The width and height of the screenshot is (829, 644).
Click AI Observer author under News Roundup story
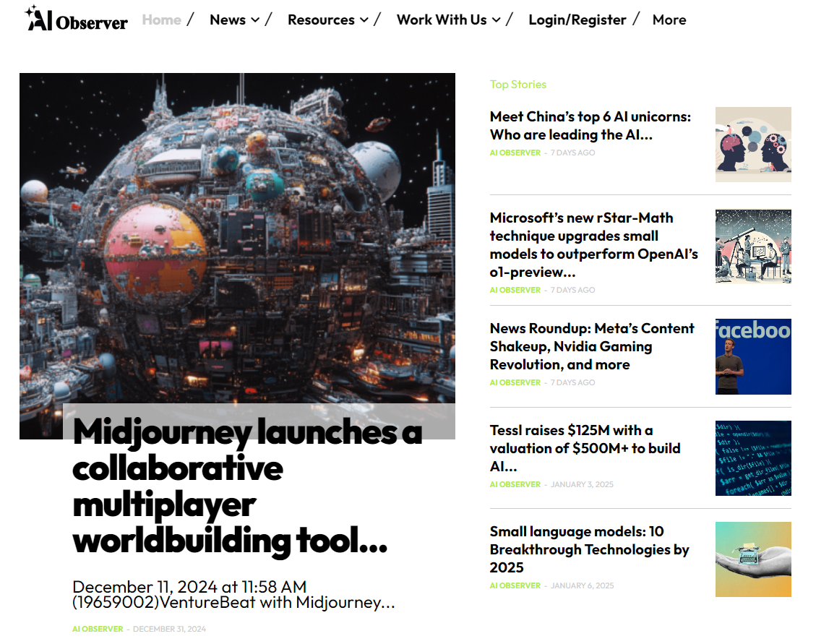click(x=515, y=382)
